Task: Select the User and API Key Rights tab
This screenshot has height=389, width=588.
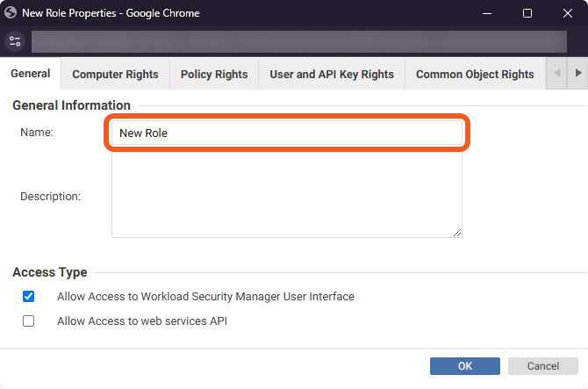Action: pos(332,75)
